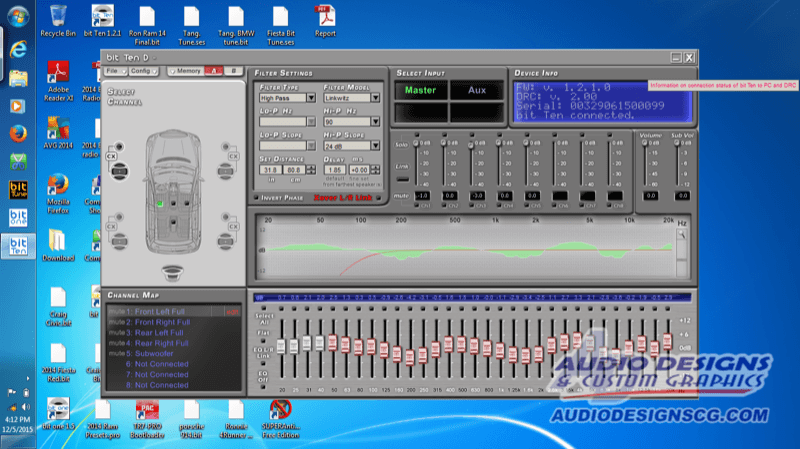
Task: Select the front left woofer speaker icon
Action: (x=119, y=171)
